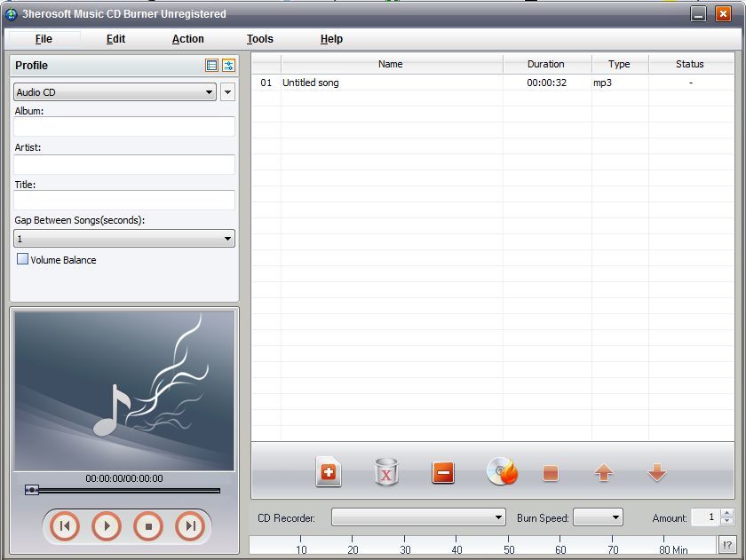Expand the Gap Between Songs dropdown
The width and height of the screenshot is (746, 560).
(227, 238)
